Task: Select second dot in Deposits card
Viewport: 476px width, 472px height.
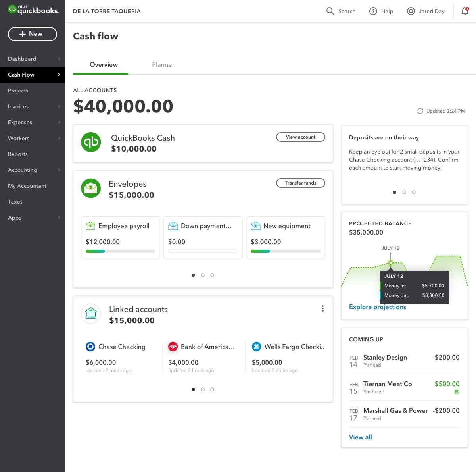Action: click(x=404, y=192)
